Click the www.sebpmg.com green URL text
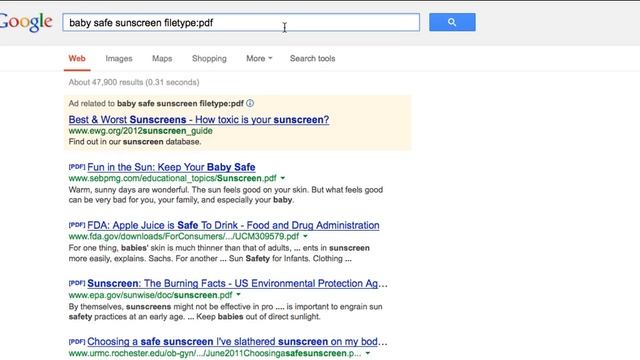The height and width of the screenshot is (360, 640). (172, 178)
